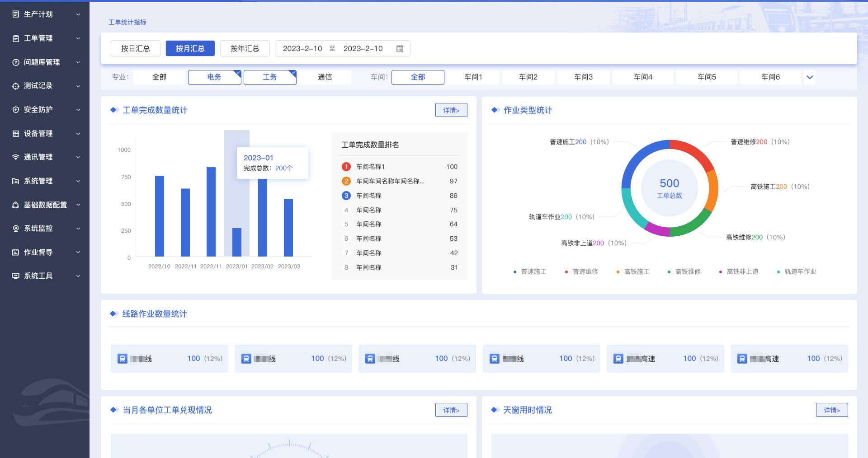Click the 安全防护 shield icon
Image resolution: width=868 pixels, height=458 pixels.
(16, 110)
